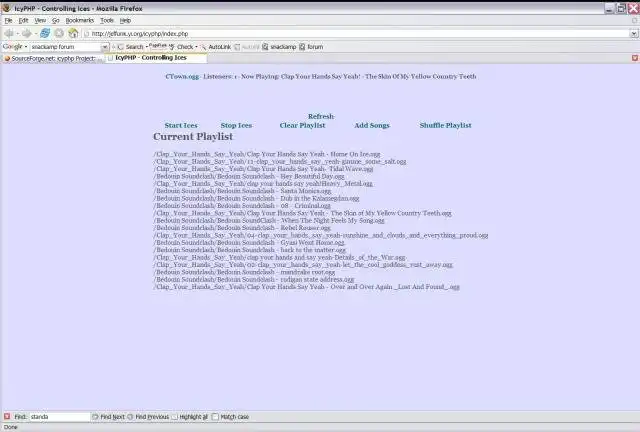Screen dimensions: 640x432
Task: Click playlist entry Skin of My Yellow Country Teeth.ogg
Action: point(302,213)
